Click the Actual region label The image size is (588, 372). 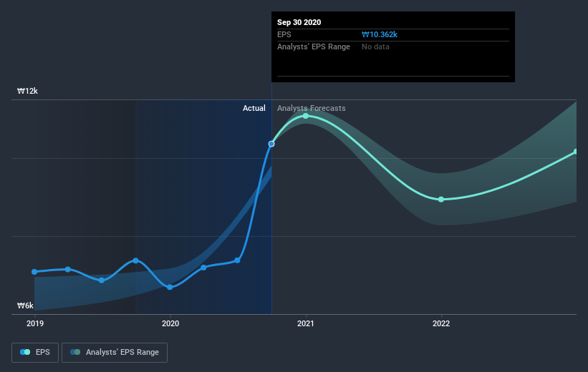click(254, 108)
